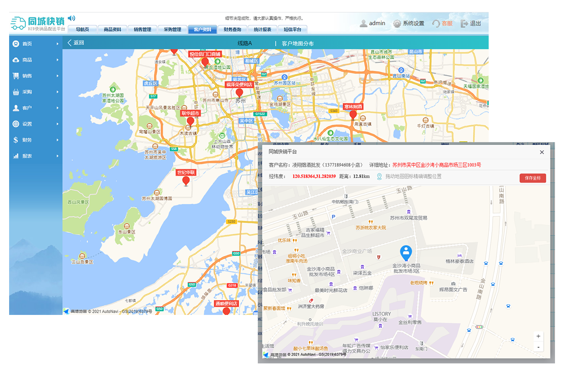Screen dimensions: 567x392
Task: Select the 联华超市 red map pin
Action: point(190,122)
